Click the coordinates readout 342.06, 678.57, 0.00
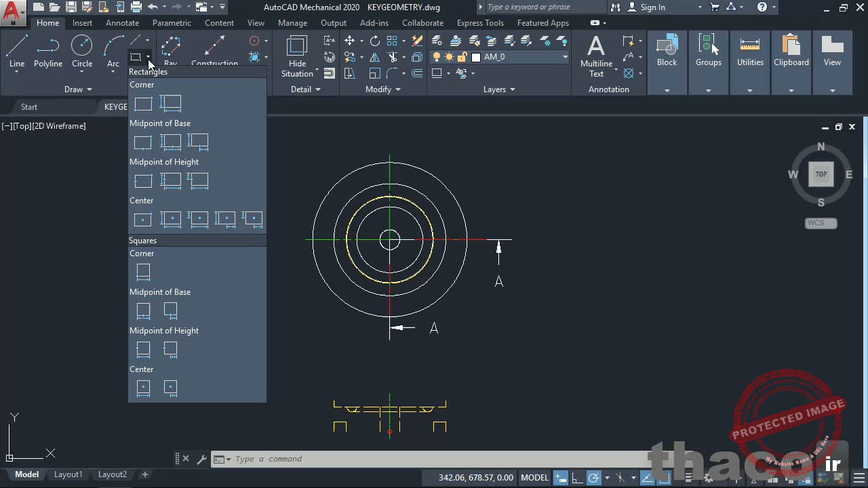The height and width of the screenshot is (488, 868). [x=475, y=478]
